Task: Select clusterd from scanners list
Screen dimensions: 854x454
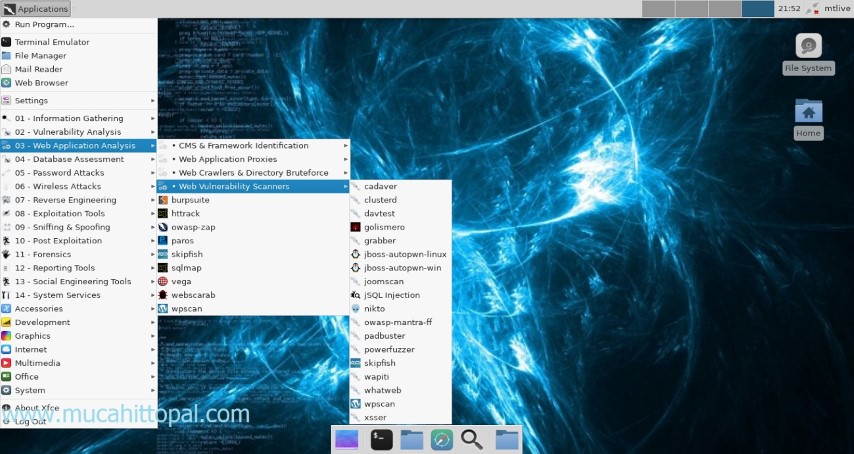Action: pyautogui.click(x=400, y=200)
